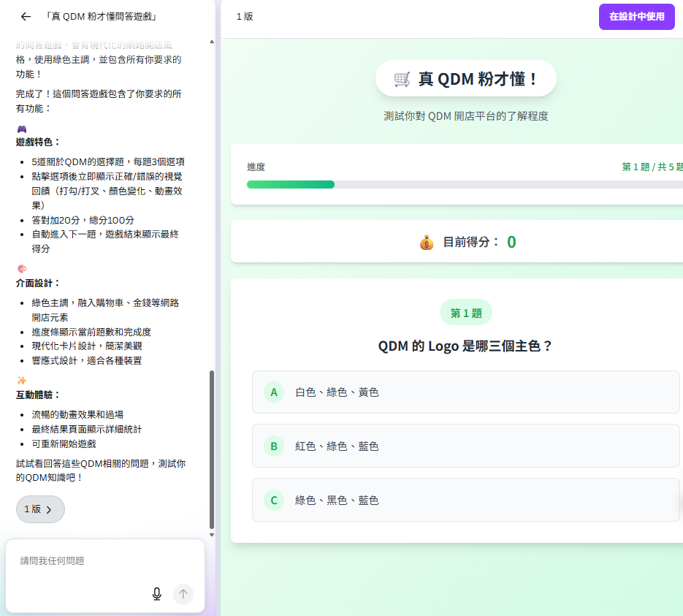Image resolution: width=683 pixels, height=616 pixels.
Task: Click the game controller emoji icon
Action: [22, 129]
